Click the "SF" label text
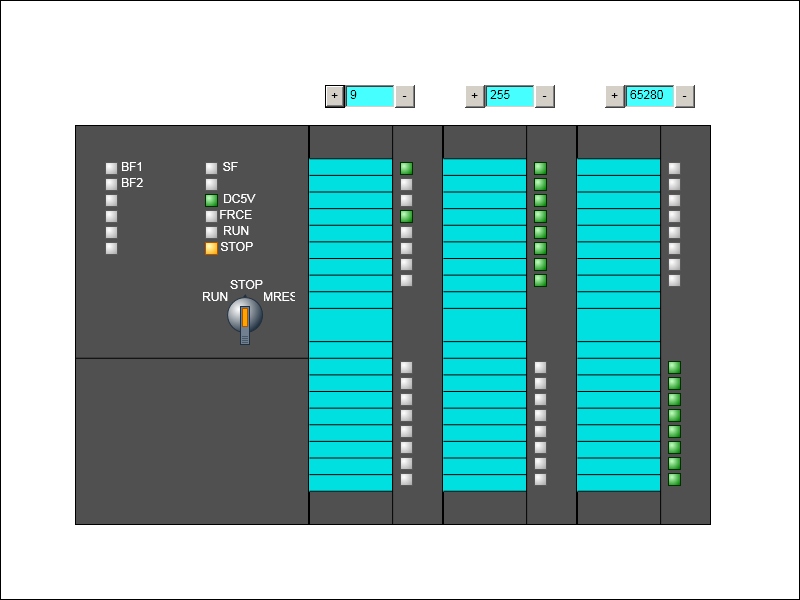This screenshot has height=600, width=800. pos(230,167)
